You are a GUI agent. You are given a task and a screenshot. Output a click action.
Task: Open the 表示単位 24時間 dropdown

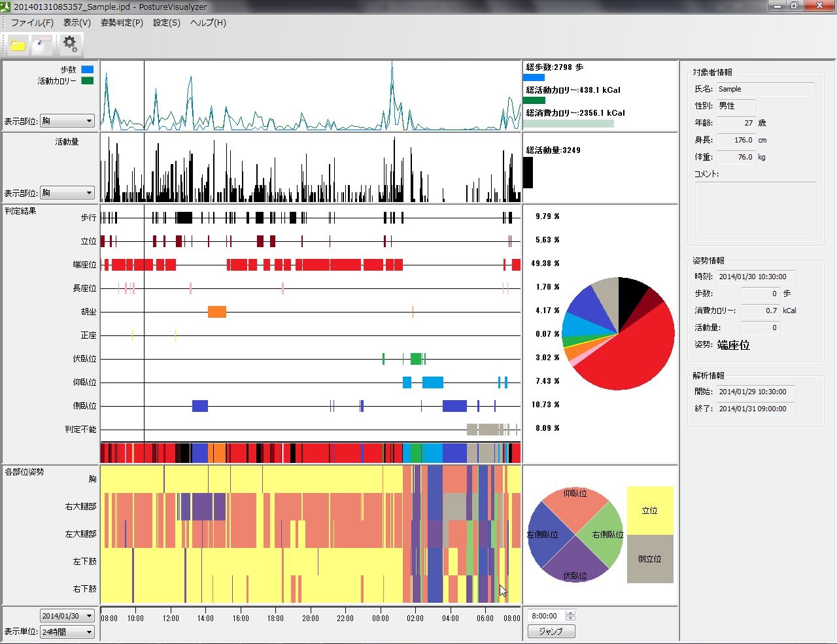point(67,632)
